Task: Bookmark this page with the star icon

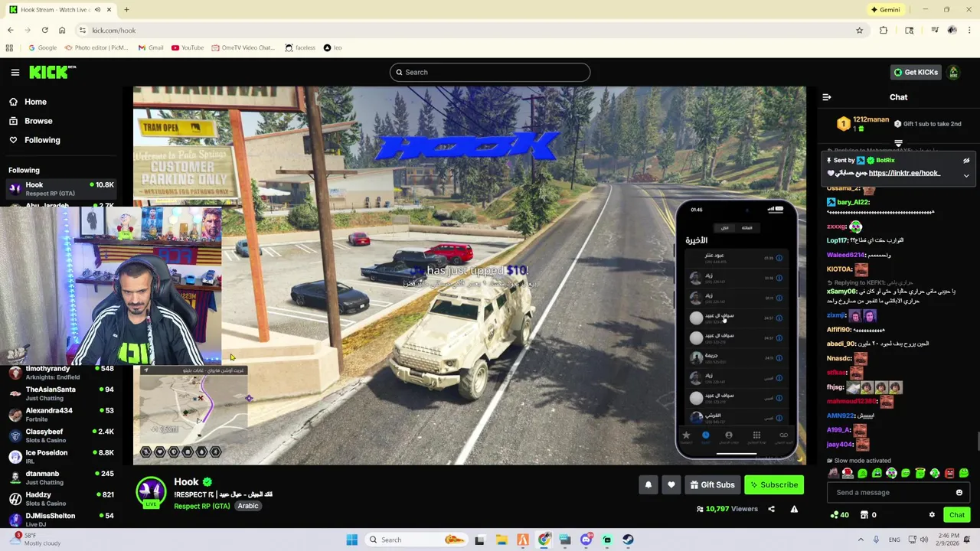Action: point(859,31)
